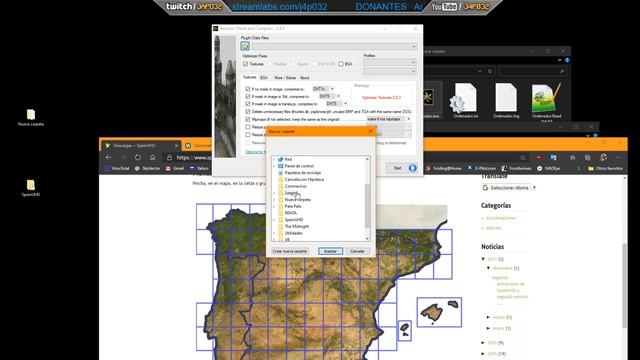
Task: Toggle the first Resize checkbox below Mipmaps
Action: click(x=248, y=127)
